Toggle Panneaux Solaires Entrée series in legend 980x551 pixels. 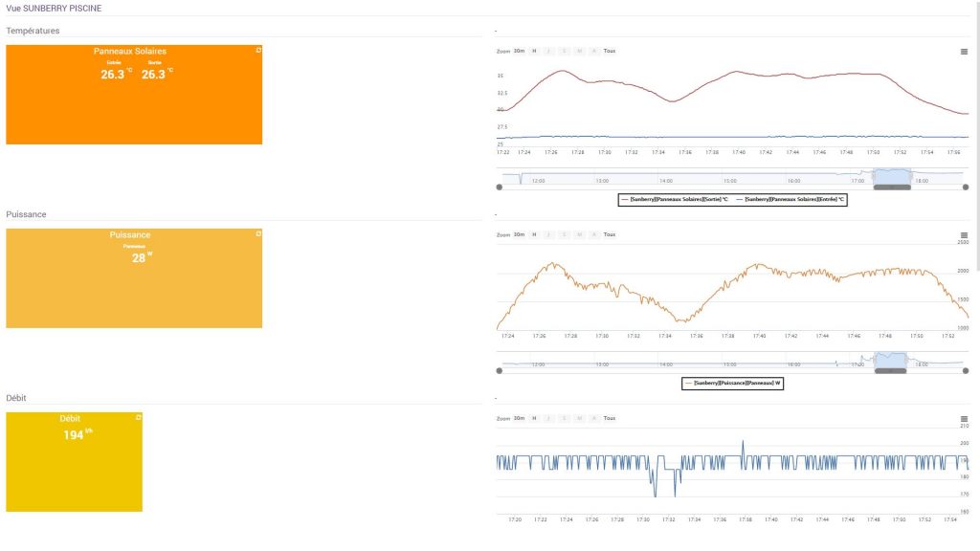[791, 199]
